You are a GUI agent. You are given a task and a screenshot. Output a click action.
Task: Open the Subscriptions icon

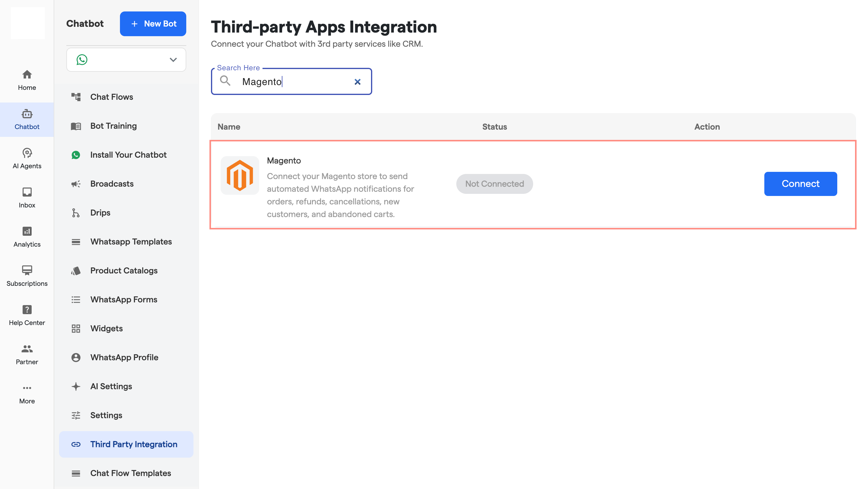point(27,270)
